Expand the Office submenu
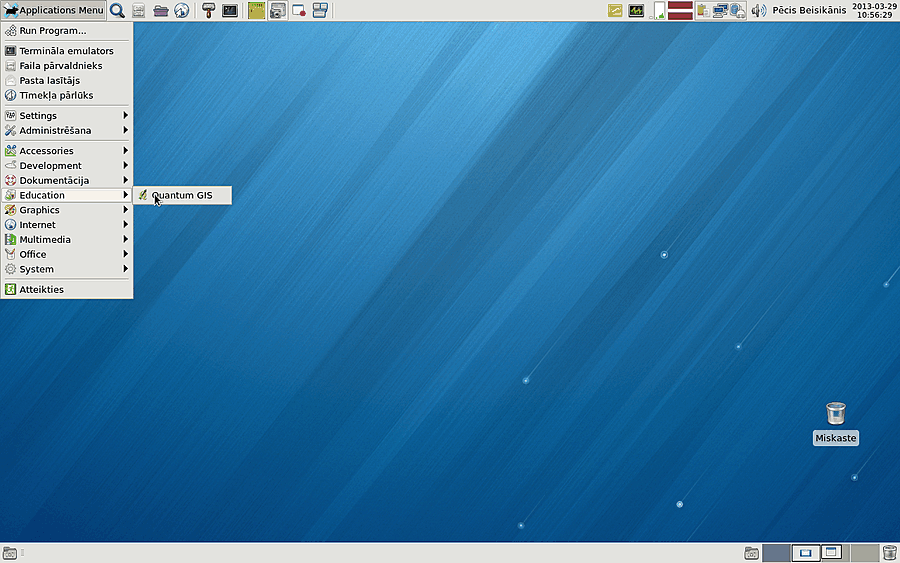The width and height of the screenshot is (900, 563). click(67, 254)
